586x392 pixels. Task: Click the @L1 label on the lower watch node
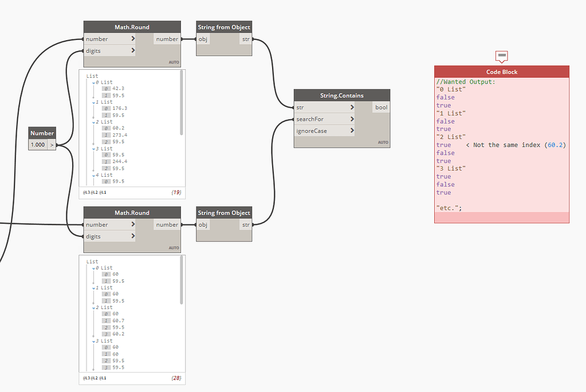click(103, 378)
